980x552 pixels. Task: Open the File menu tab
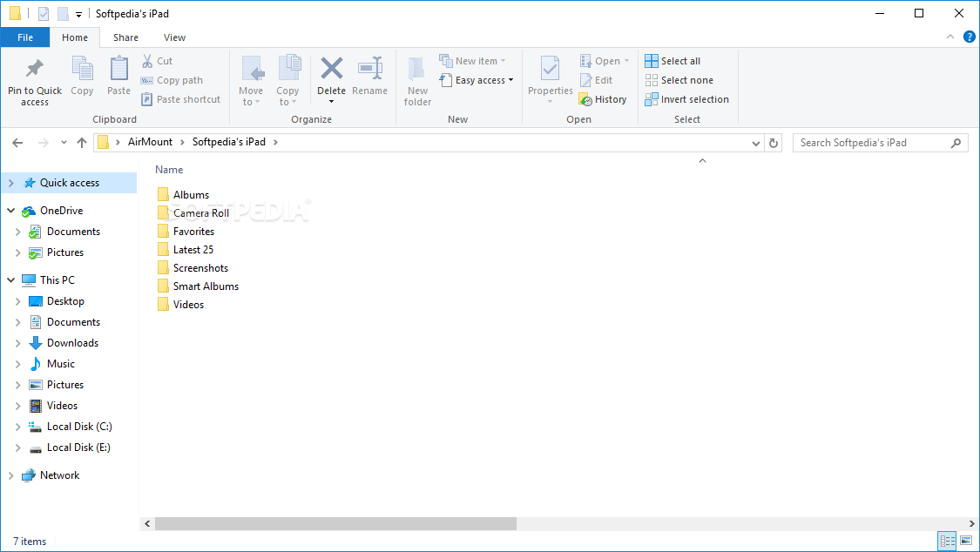25,37
